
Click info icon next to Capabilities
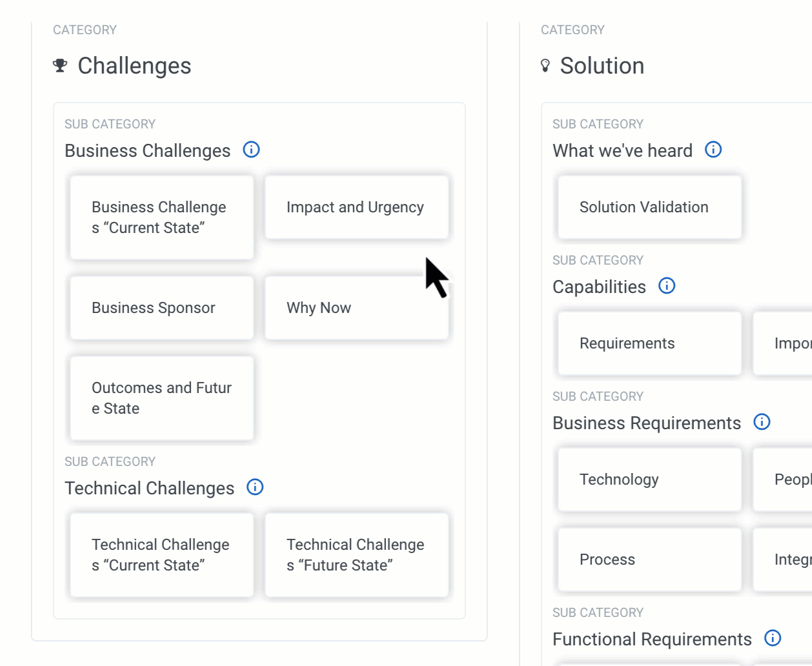tap(667, 286)
